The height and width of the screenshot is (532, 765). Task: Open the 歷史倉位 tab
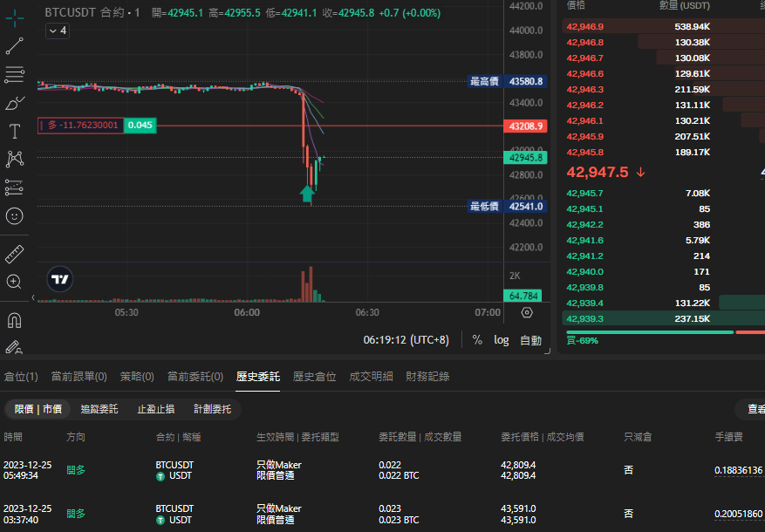[x=315, y=377]
